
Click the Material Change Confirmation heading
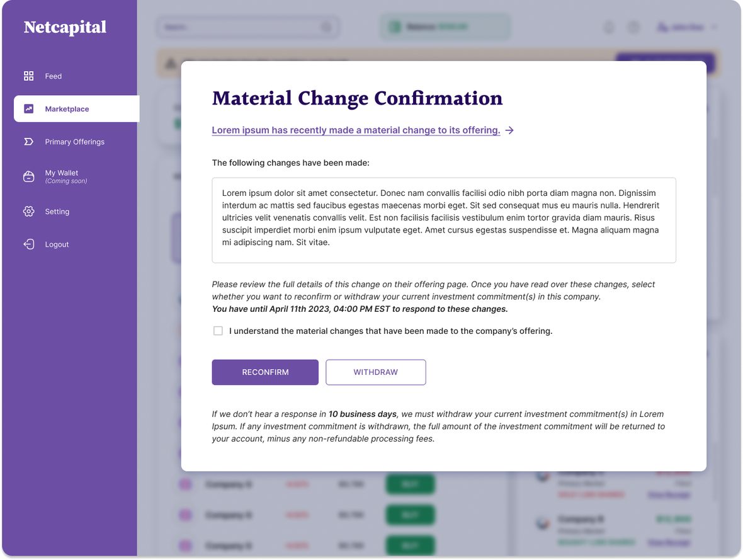click(357, 99)
